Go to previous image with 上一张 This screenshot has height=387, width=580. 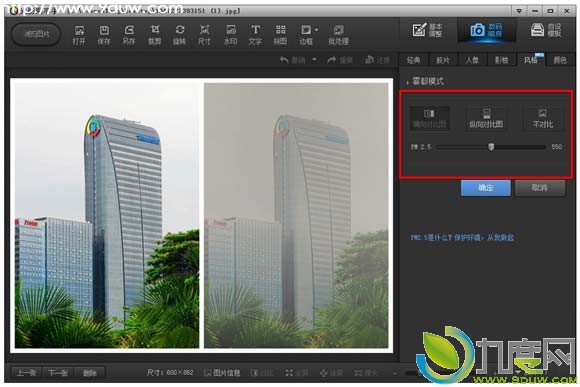[x=27, y=372]
